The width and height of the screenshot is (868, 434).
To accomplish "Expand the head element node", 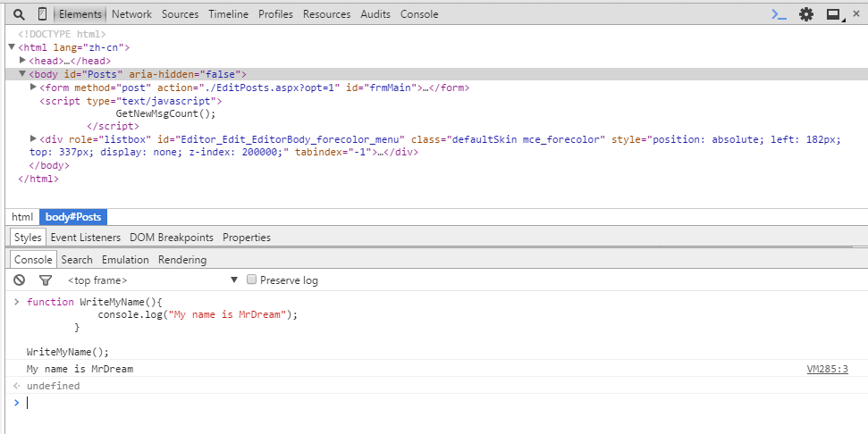I will click(22, 61).
